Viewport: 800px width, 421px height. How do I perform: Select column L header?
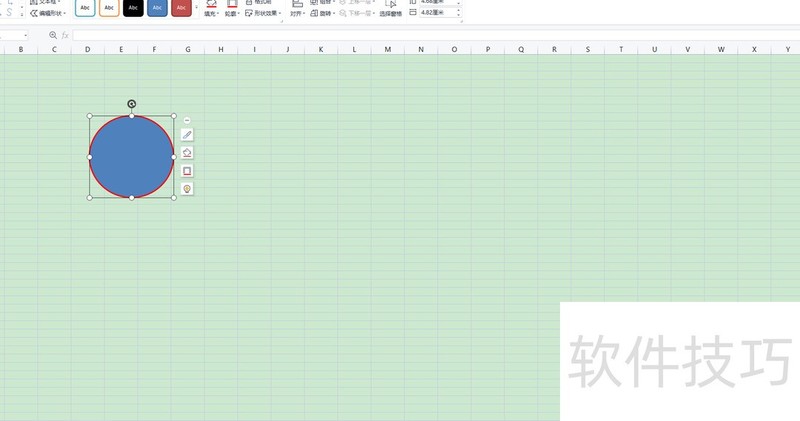tap(354, 49)
